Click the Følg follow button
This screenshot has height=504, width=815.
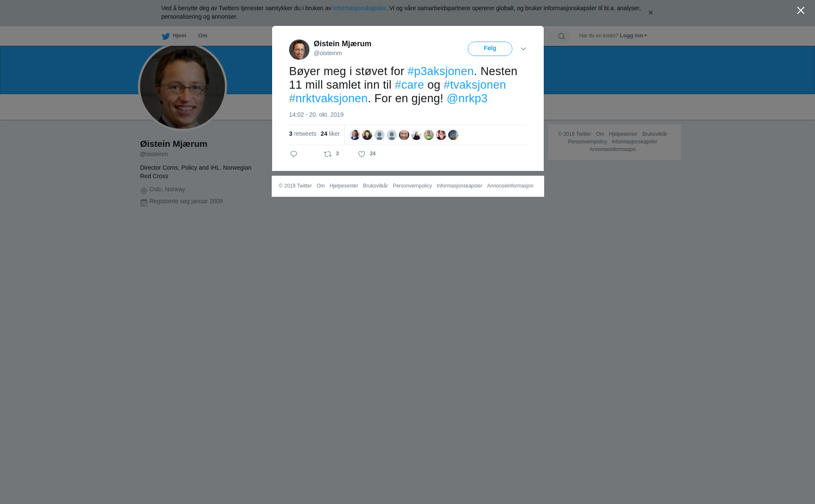click(x=490, y=49)
